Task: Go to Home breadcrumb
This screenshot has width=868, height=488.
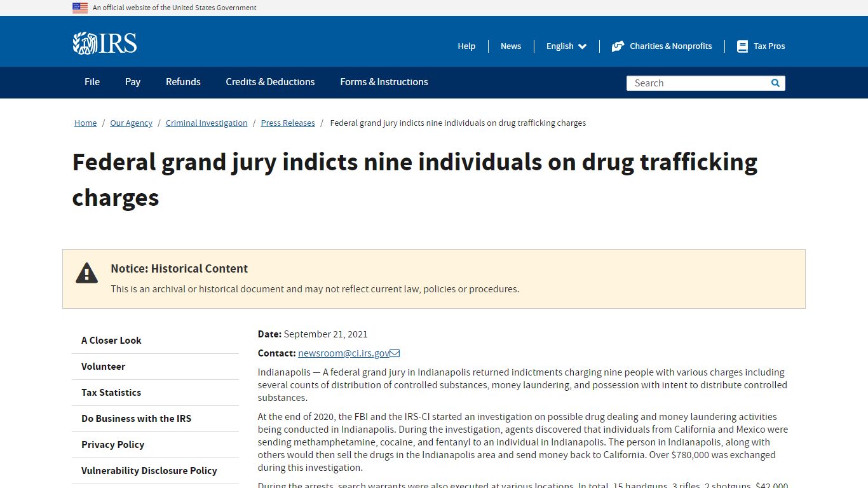Action: (85, 123)
